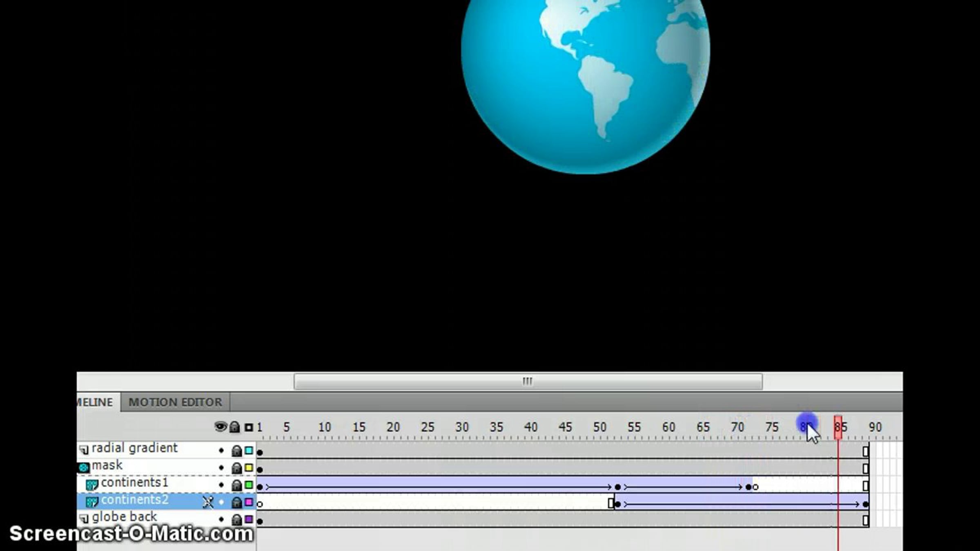Select the globe back layer name
The width and height of the screenshot is (980, 551).
click(x=124, y=517)
